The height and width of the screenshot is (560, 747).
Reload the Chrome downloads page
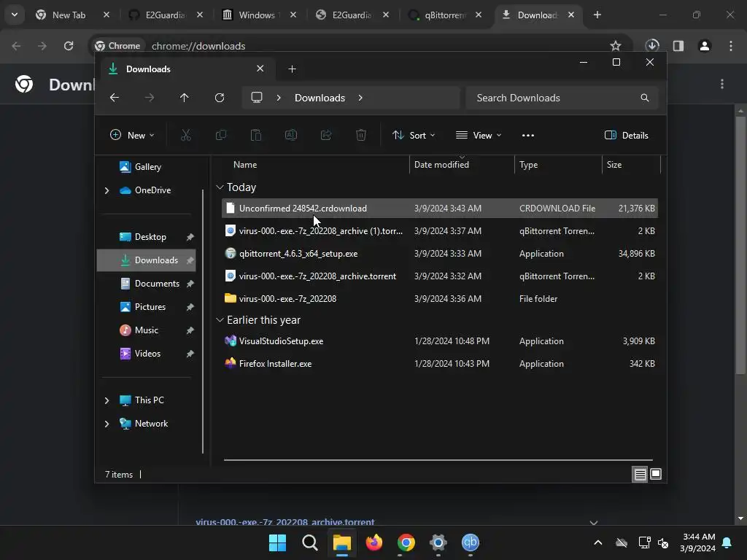69,46
